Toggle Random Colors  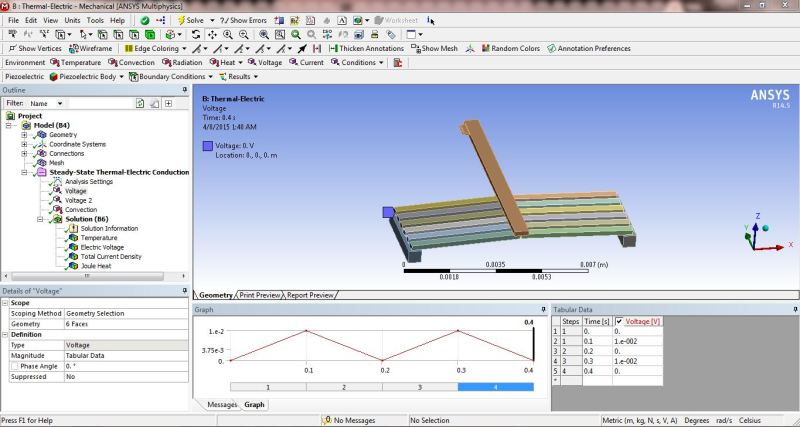coord(511,48)
